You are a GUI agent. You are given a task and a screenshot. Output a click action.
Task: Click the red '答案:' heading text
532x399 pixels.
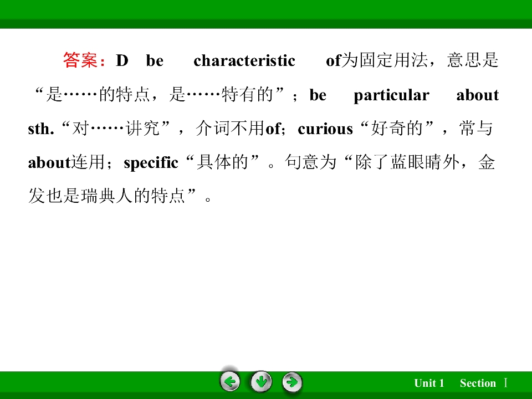84,60
